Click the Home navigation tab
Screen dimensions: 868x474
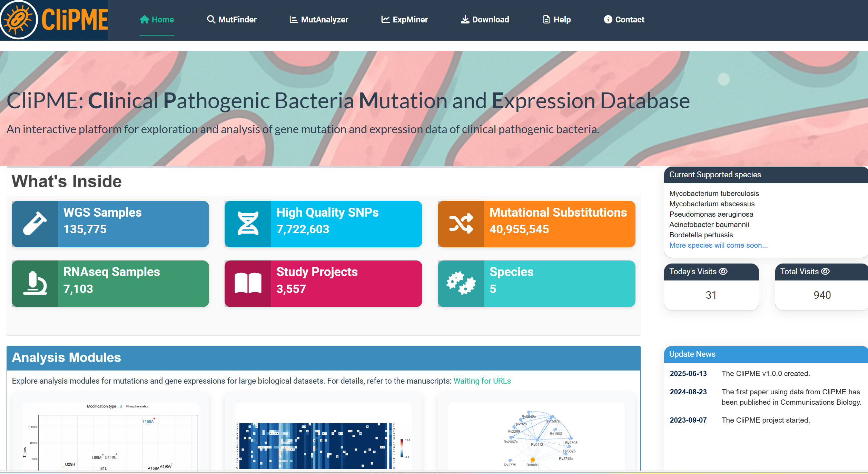click(x=157, y=20)
